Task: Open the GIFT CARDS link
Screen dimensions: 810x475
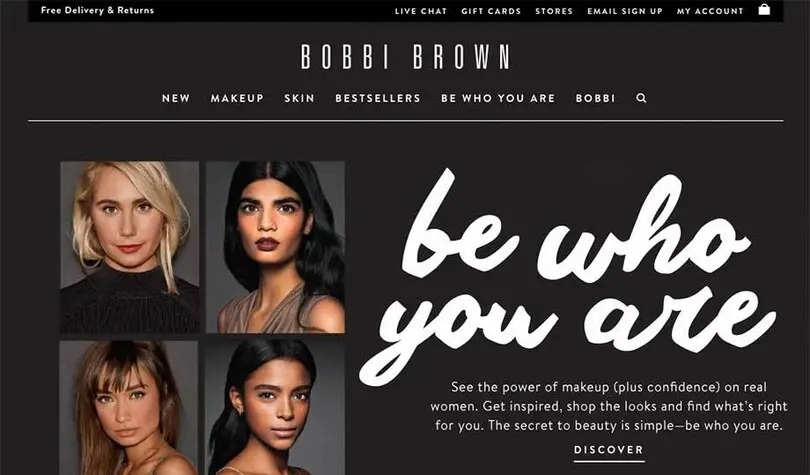Action: tap(491, 11)
